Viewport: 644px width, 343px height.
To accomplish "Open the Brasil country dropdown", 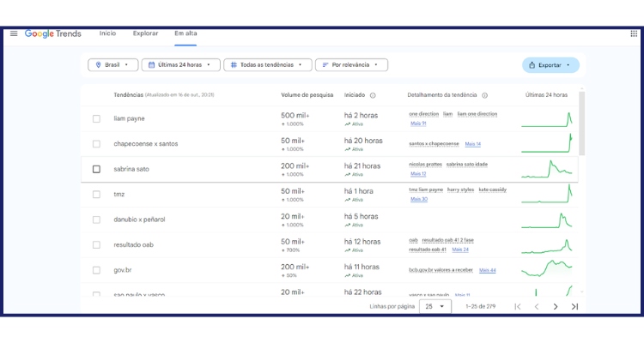I will (x=113, y=65).
